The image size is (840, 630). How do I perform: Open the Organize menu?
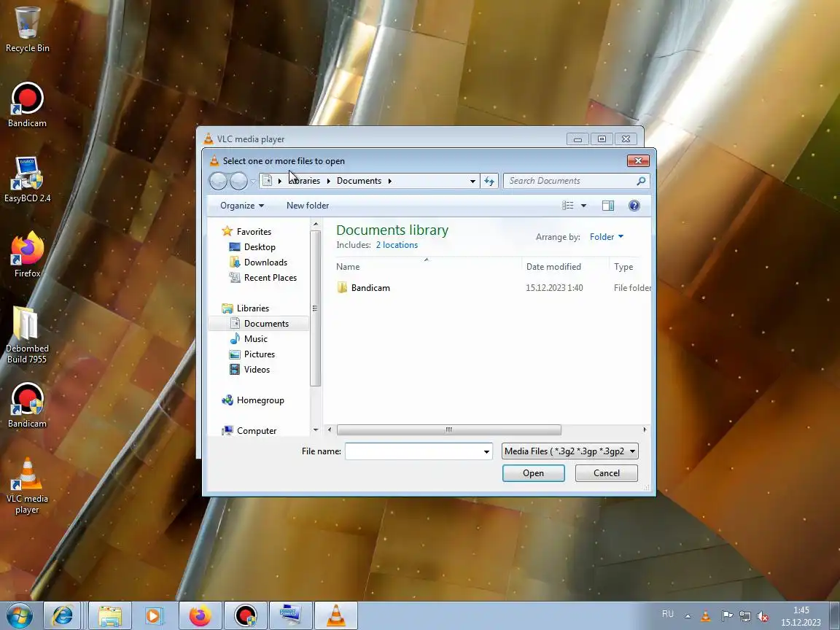pos(241,206)
